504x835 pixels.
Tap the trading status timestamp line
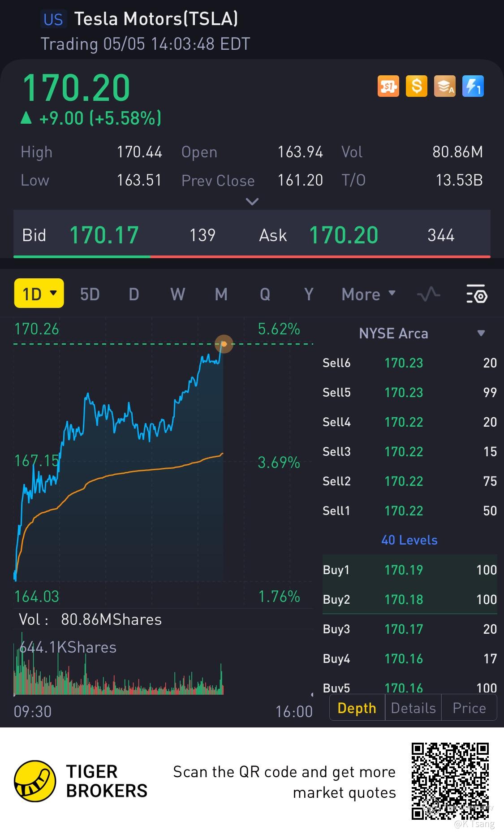(145, 44)
